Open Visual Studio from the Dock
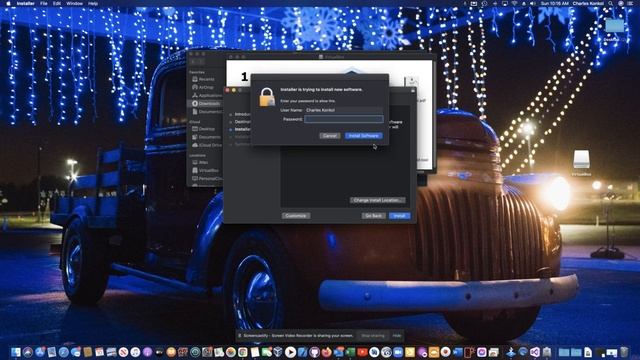This screenshot has width=640, height=360. pyautogui.click(x=535, y=352)
